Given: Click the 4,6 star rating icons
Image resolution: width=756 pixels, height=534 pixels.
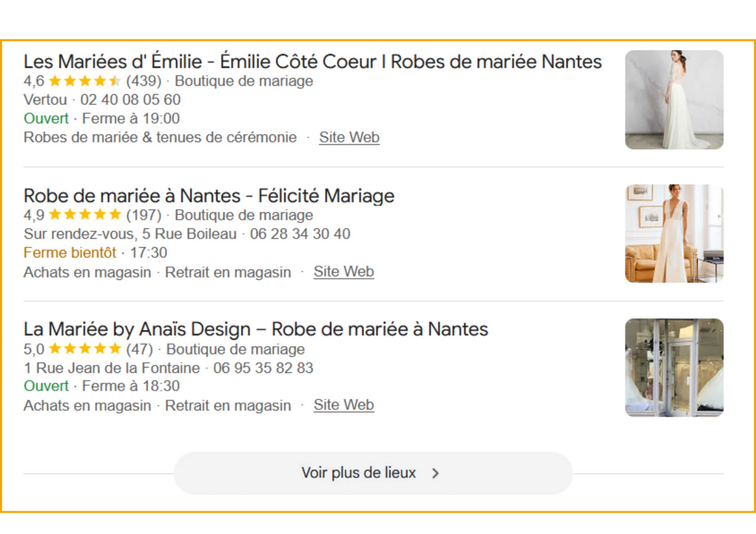Looking at the screenshot, I should [x=85, y=81].
